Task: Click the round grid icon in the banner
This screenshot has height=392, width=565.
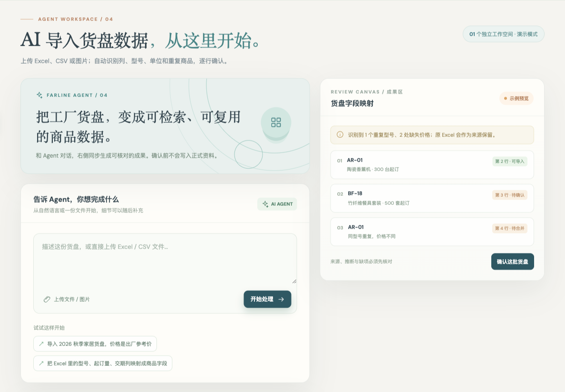Action: (276, 123)
